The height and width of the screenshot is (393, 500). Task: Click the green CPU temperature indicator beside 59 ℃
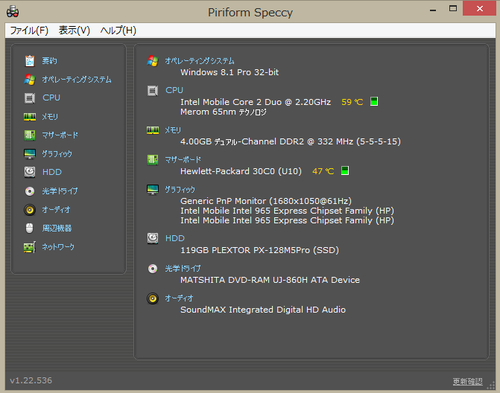coord(374,102)
